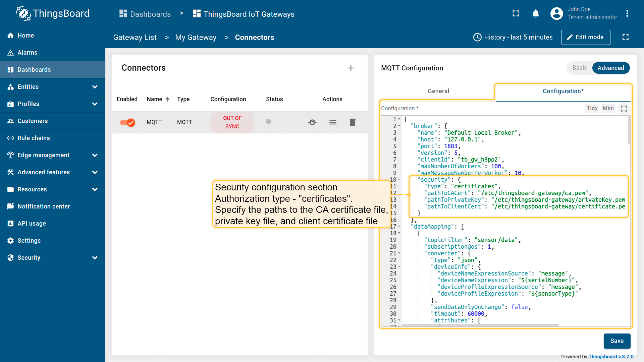
Task: Expand the Security menu chevron
Action: tap(95, 258)
